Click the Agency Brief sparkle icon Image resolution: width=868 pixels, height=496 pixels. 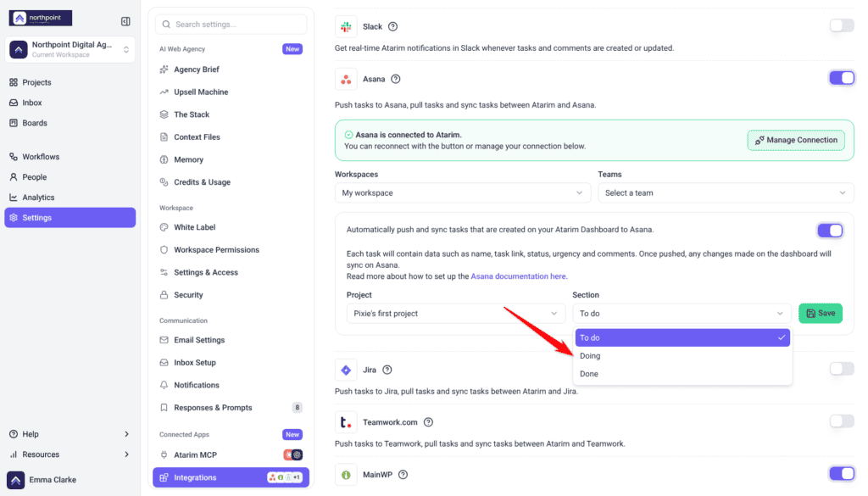tap(164, 70)
